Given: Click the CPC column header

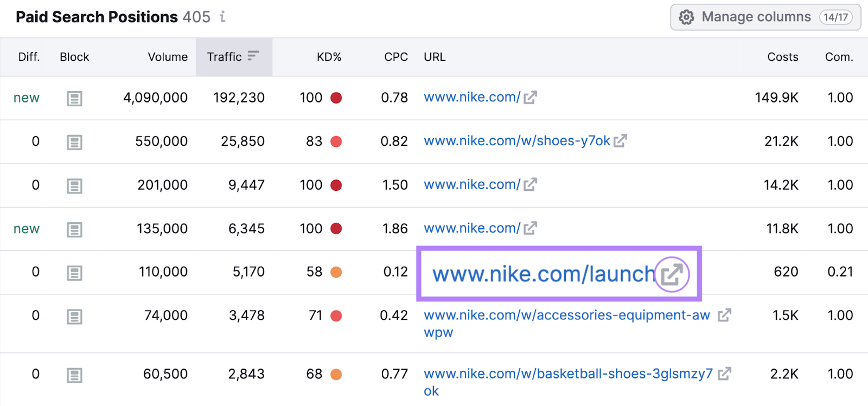Looking at the screenshot, I should point(396,57).
